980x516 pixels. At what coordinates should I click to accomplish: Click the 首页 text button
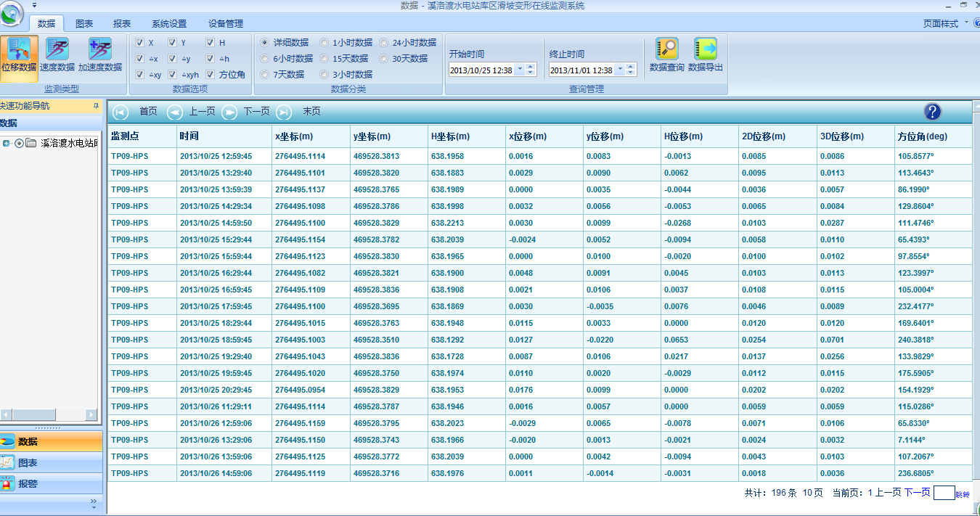click(x=148, y=112)
